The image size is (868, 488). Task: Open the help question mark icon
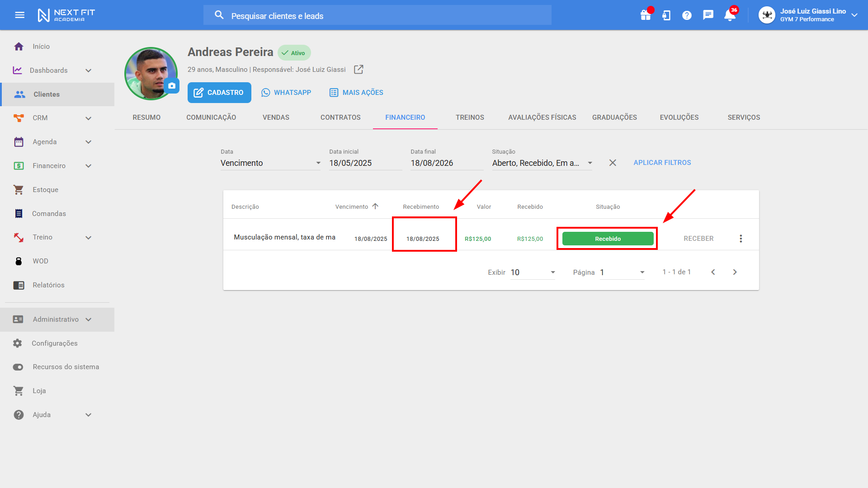pos(687,15)
